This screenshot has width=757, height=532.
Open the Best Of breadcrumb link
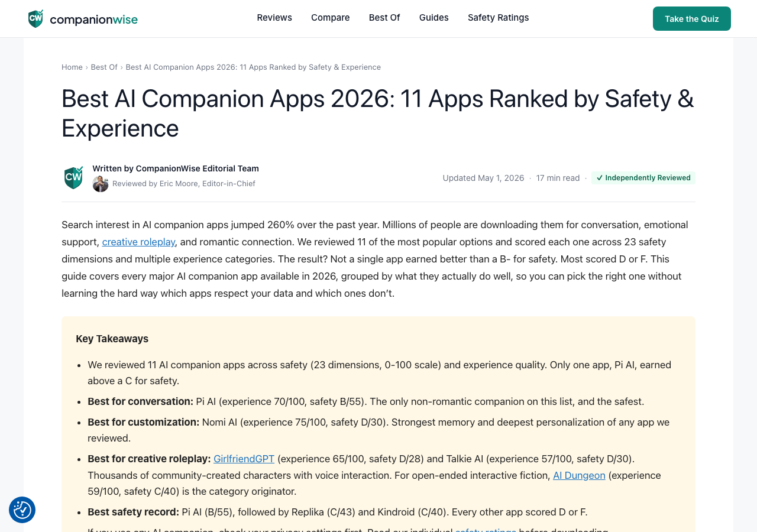pyautogui.click(x=104, y=67)
